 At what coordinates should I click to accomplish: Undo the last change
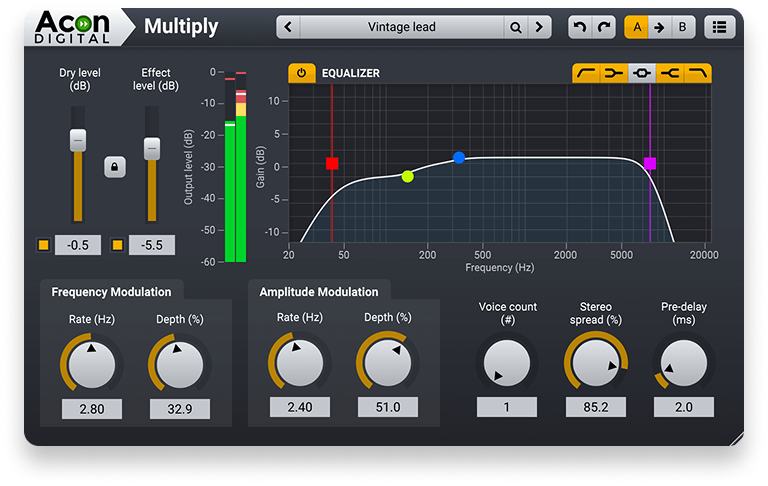[579, 27]
